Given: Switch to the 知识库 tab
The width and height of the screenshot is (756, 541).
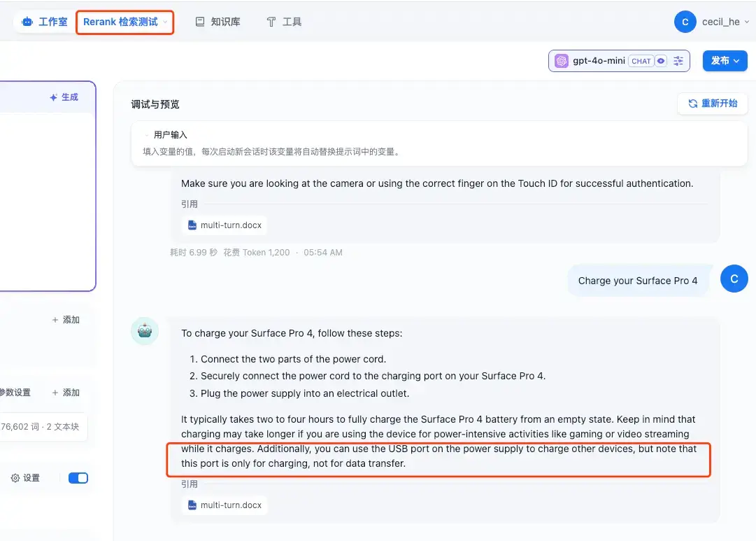Looking at the screenshot, I should pyautogui.click(x=217, y=22).
